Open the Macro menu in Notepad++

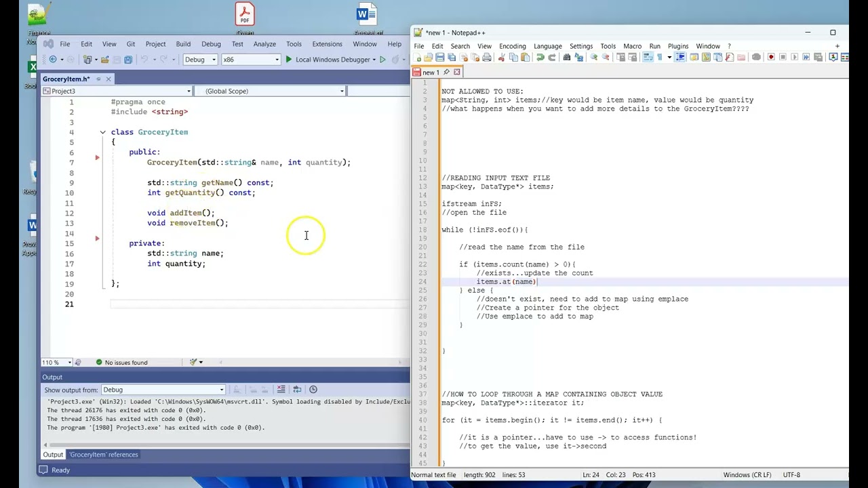click(633, 46)
